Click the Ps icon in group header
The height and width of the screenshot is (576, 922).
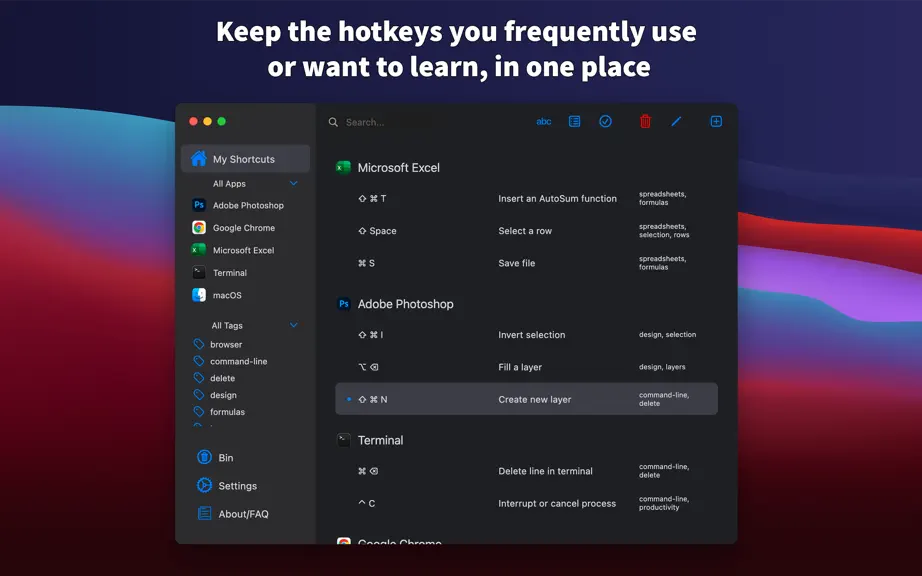[343, 304]
